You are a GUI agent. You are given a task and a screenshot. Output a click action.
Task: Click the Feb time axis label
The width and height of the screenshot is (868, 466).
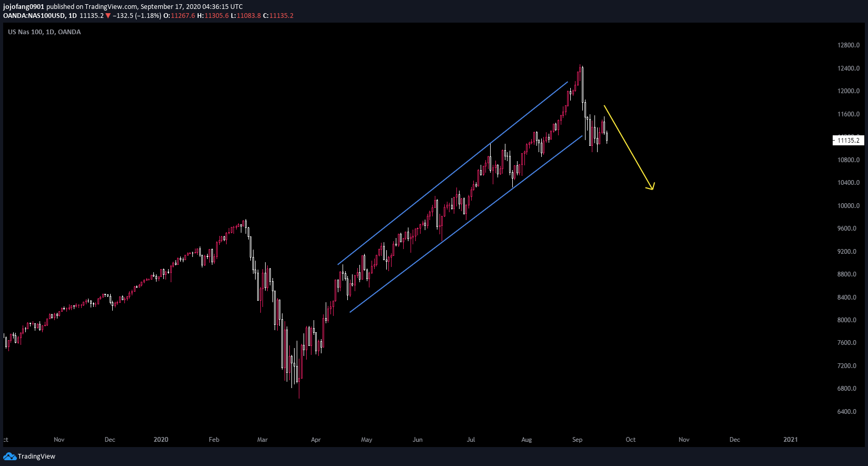pyautogui.click(x=214, y=440)
